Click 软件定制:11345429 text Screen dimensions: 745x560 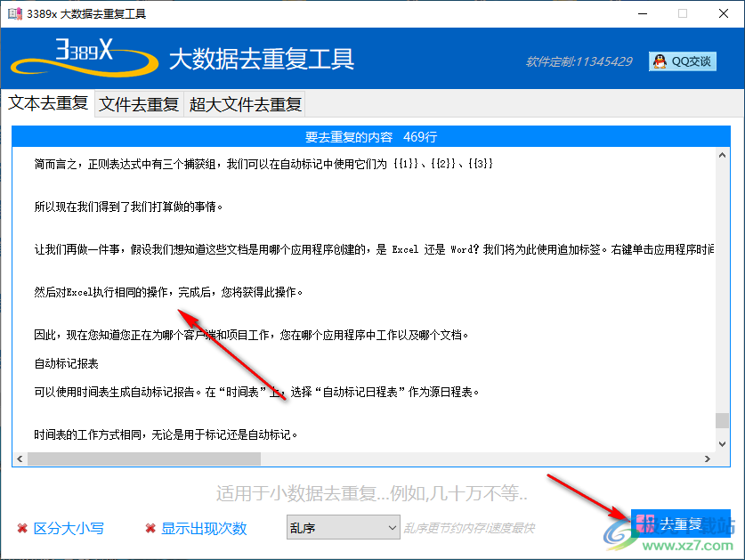[579, 61]
